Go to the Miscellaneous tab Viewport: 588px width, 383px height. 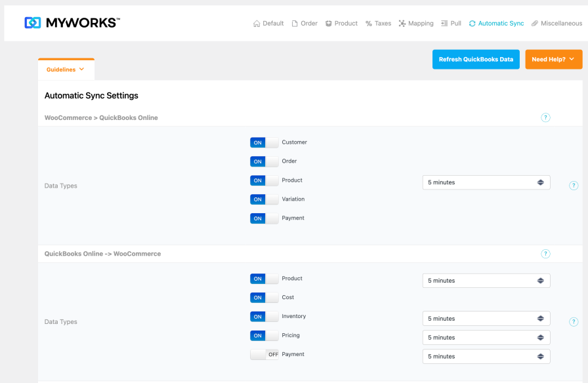[556, 24]
